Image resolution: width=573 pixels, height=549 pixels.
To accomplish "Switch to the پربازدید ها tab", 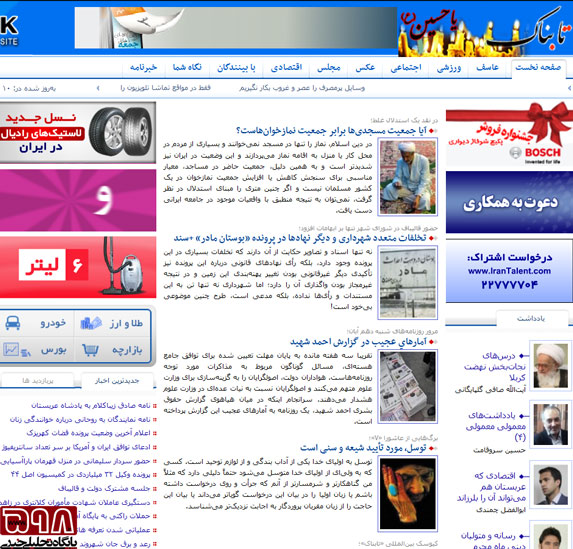I will (x=38, y=381).
